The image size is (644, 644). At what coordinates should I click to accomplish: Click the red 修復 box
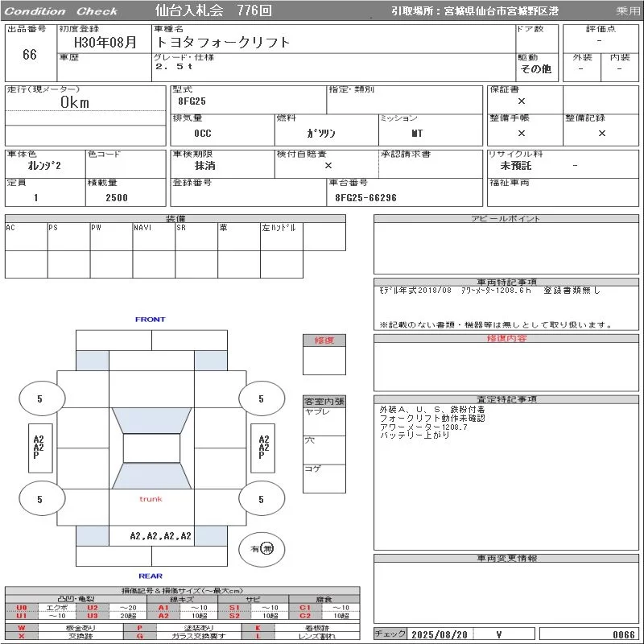pyautogui.click(x=324, y=341)
